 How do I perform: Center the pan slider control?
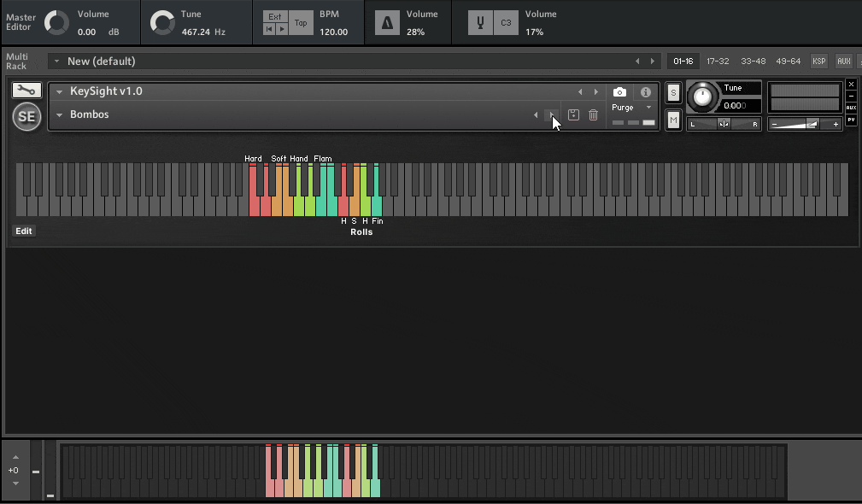point(724,124)
